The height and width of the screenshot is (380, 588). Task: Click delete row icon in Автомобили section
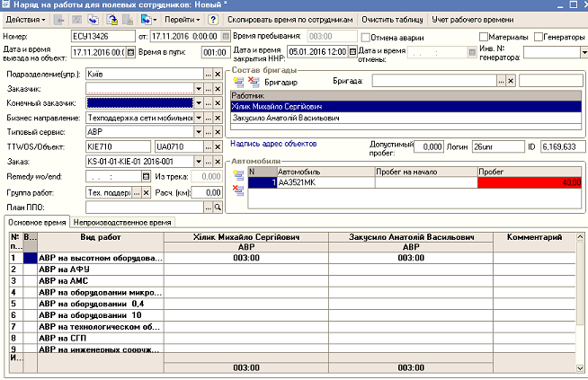238,189
